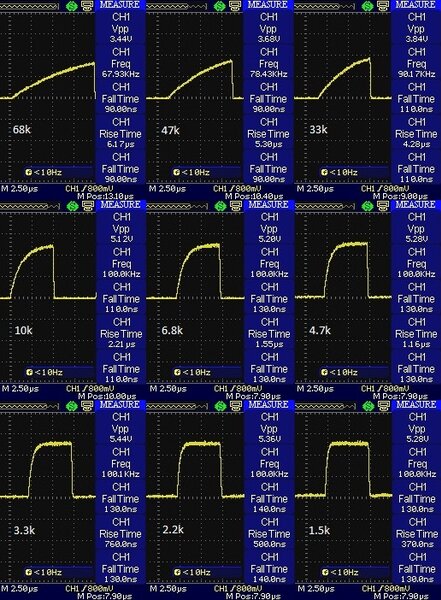Click the <10Hz frequency counter in 68k panel
Viewport: 441px width, 600px height.
coord(44,172)
